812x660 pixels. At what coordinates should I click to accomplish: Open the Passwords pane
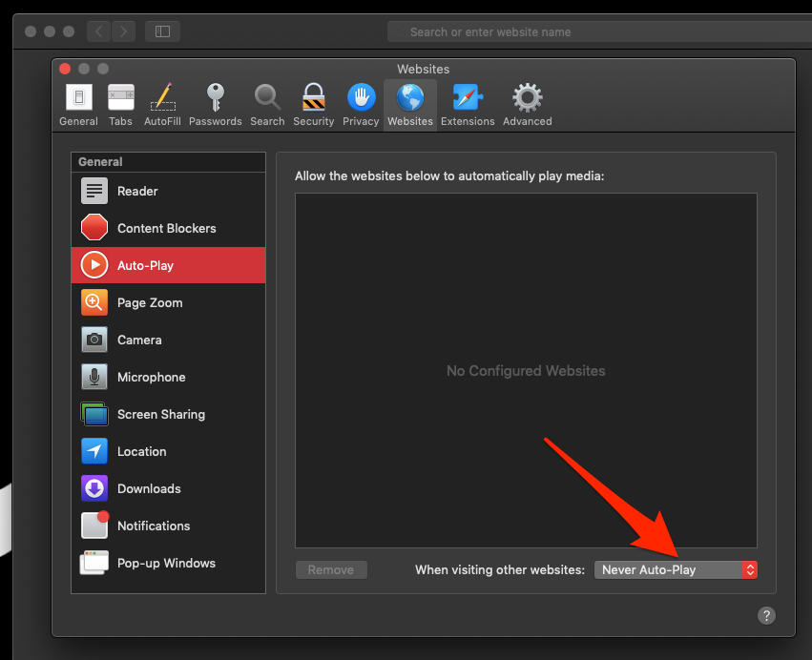(216, 105)
